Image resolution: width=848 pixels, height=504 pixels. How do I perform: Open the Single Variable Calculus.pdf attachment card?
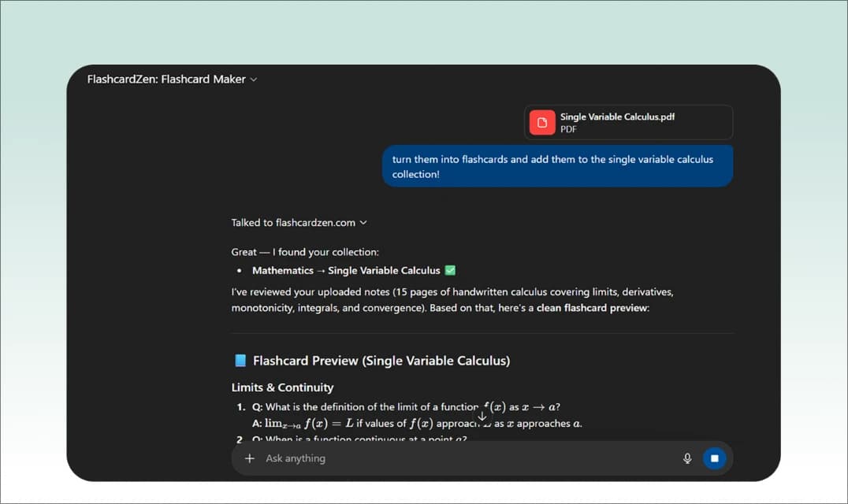[x=628, y=122]
